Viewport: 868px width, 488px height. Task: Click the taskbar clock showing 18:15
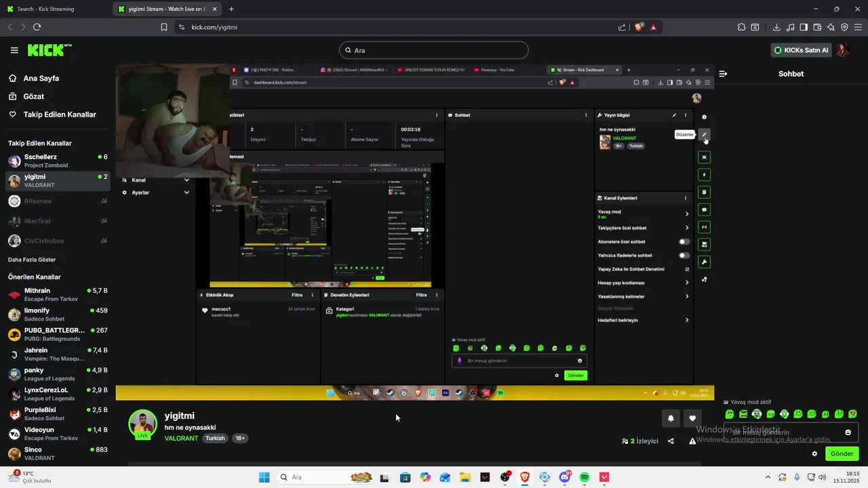point(847,477)
